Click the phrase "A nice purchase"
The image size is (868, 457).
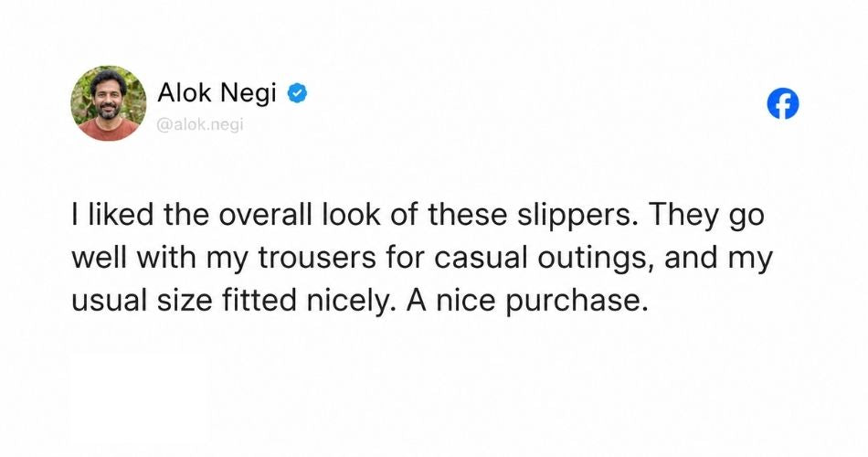(527, 301)
